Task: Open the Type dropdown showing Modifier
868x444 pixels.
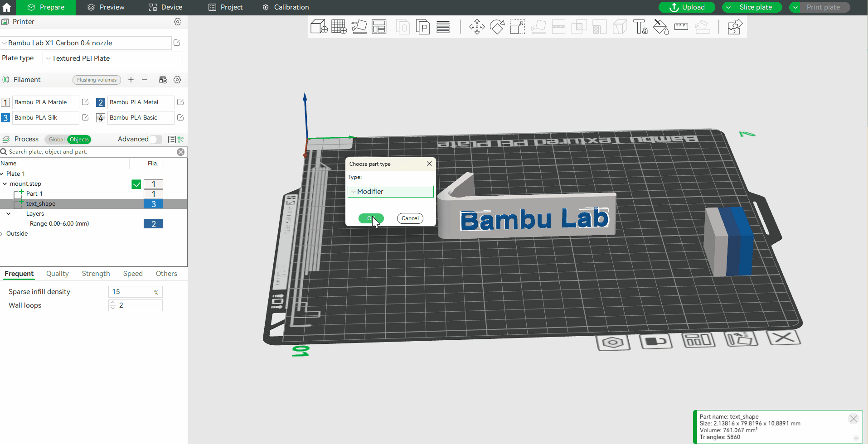Action: pos(391,192)
